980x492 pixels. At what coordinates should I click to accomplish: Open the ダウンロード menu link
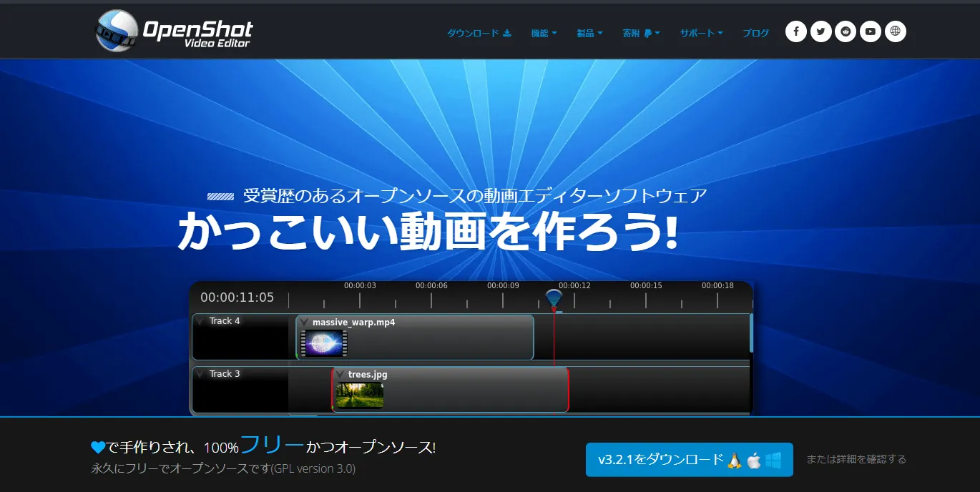pos(479,33)
